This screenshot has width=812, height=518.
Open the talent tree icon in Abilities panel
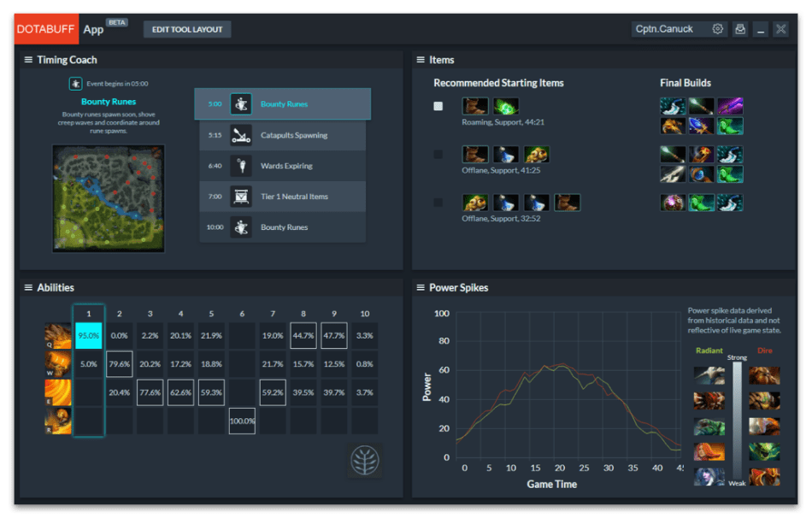coord(365,461)
